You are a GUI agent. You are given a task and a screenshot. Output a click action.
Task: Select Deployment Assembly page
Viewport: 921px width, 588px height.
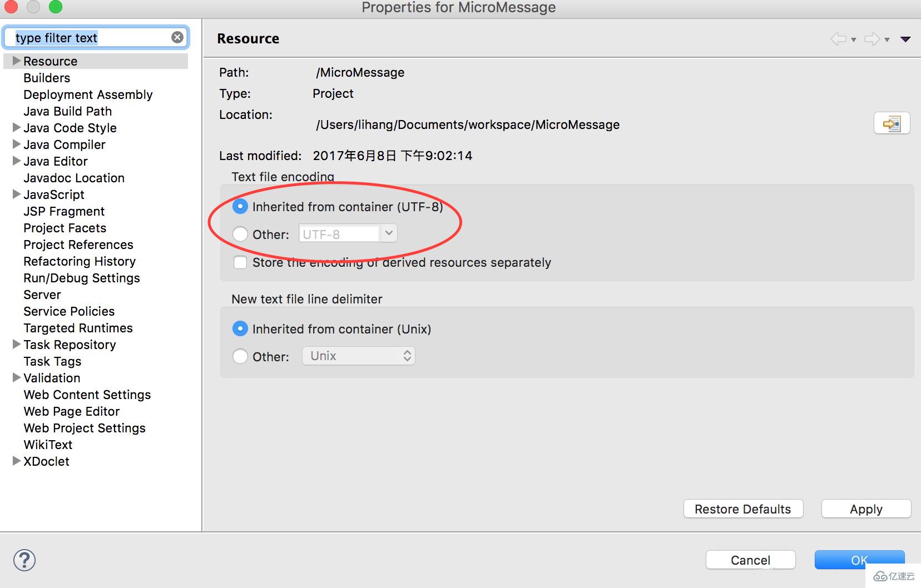point(88,94)
